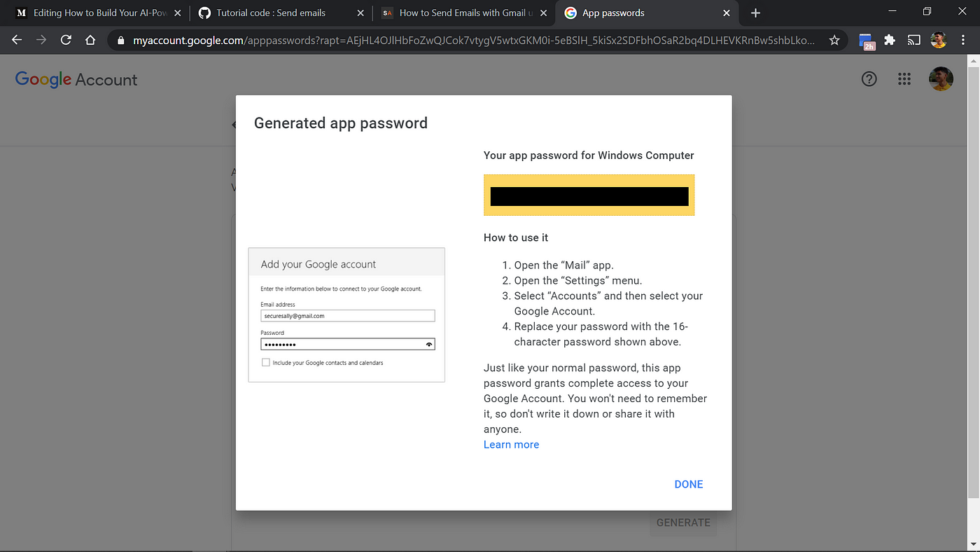This screenshot has height=552, width=980.
Task: Click the browser forward arrow
Action: pyautogui.click(x=41, y=40)
